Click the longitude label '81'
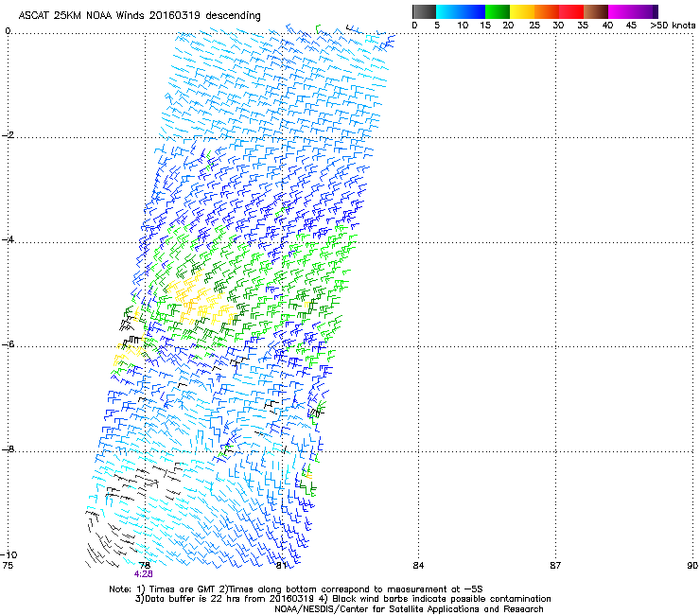700x615 pixels. click(x=281, y=566)
